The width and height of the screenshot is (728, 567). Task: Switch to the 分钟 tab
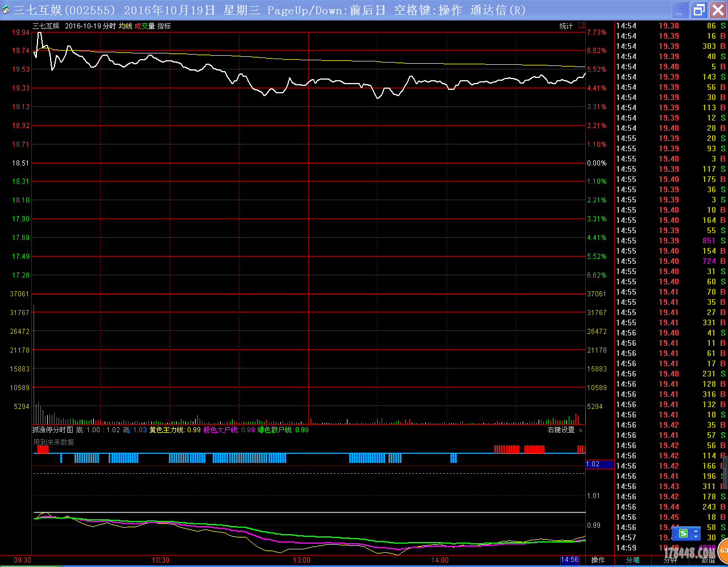coord(671,560)
